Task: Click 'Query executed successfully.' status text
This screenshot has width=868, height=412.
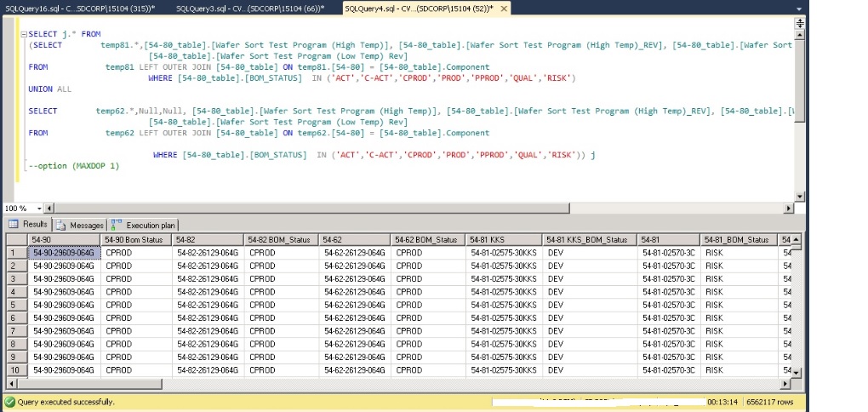Action: tap(66, 402)
